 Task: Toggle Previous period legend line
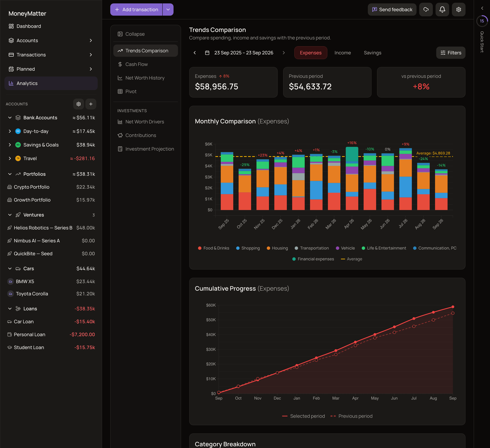[x=352, y=416]
